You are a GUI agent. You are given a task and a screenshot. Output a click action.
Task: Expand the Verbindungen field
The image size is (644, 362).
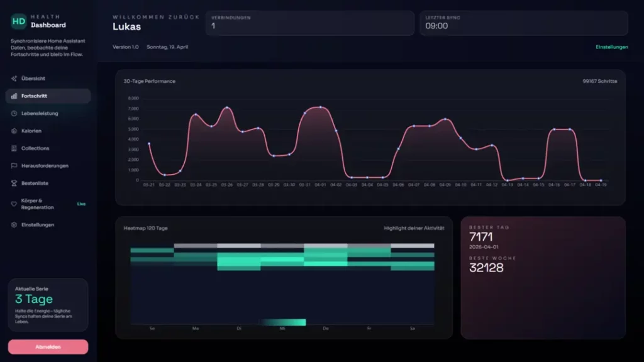pyautogui.click(x=309, y=23)
